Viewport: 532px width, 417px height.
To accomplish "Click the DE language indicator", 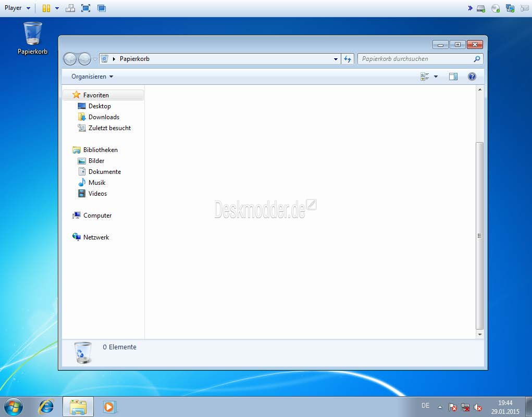I will click(x=425, y=406).
